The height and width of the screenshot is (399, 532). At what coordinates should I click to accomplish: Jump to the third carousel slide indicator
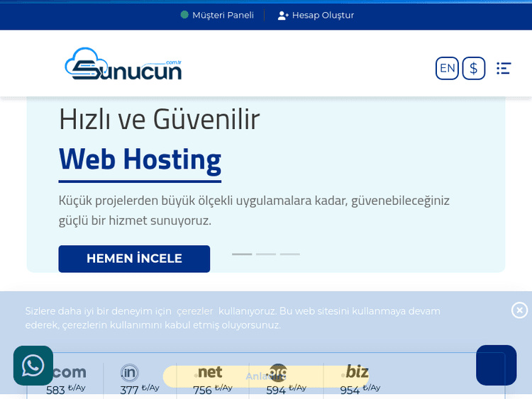289,254
